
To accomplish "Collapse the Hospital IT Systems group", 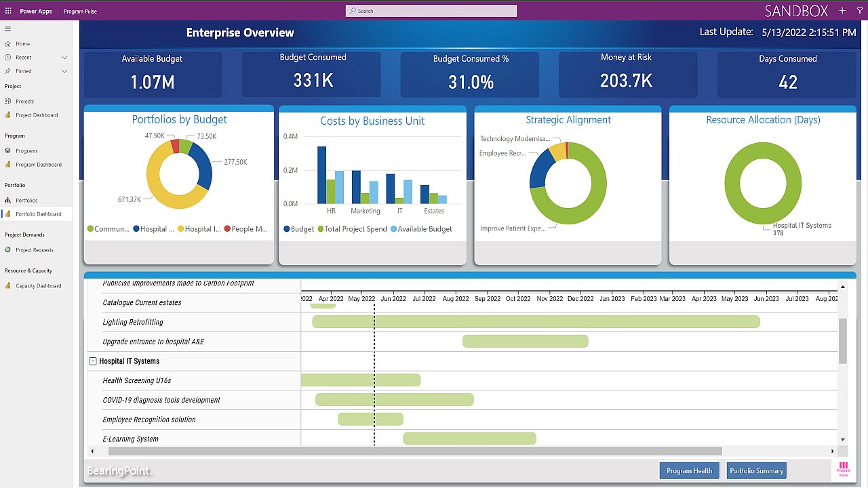I will 93,361.
